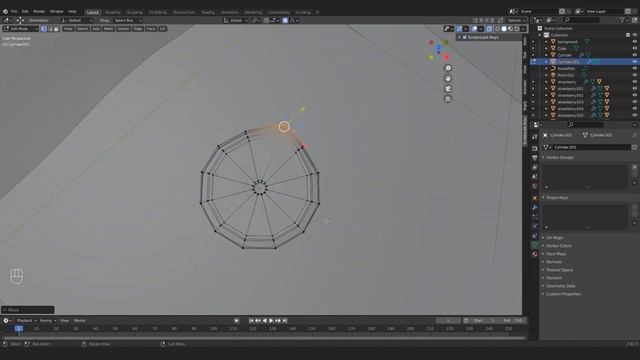Click the mesh data name field Cylinder.001

click(591, 147)
